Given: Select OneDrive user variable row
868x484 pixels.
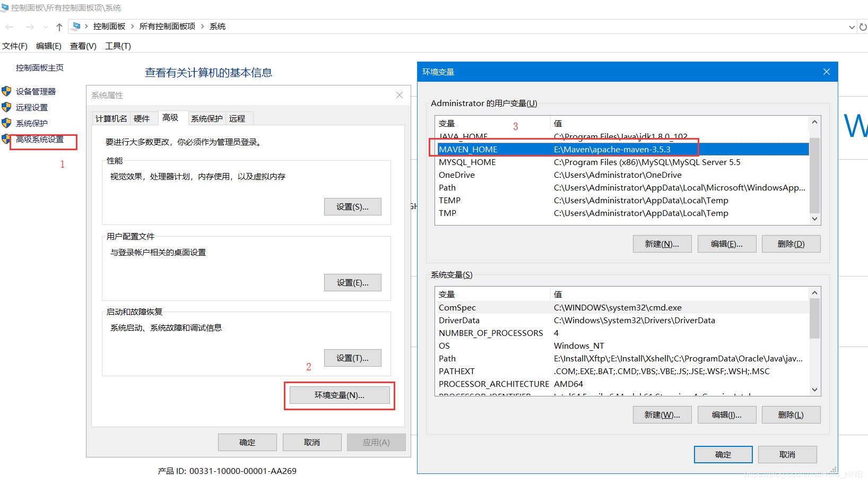Looking at the screenshot, I should (623, 175).
